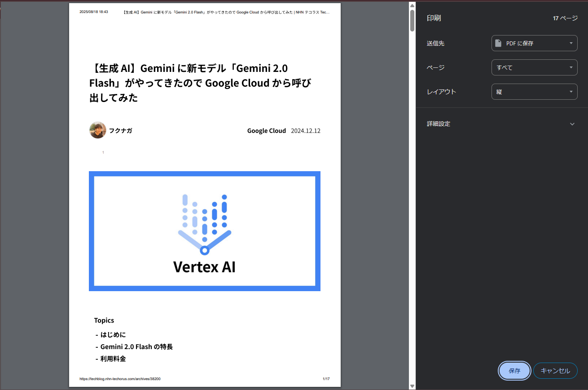Click the Google Cloud category label
The width and height of the screenshot is (588, 390).
coord(267,131)
